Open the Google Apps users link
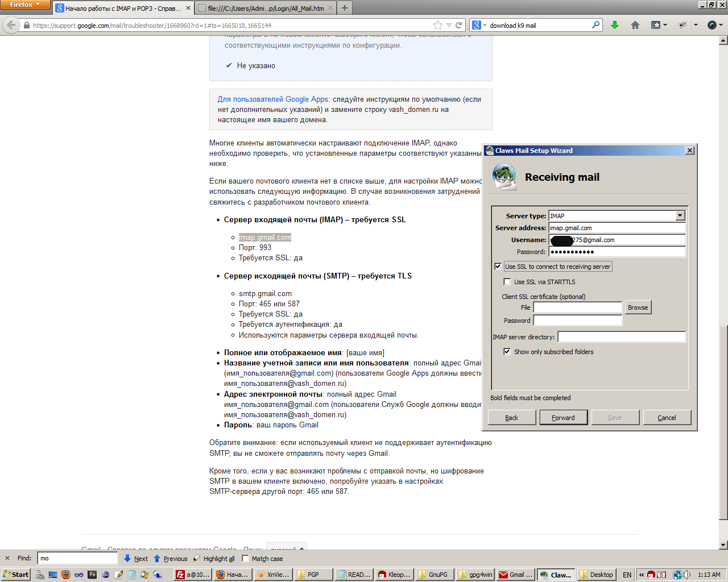 tap(273, 99)
